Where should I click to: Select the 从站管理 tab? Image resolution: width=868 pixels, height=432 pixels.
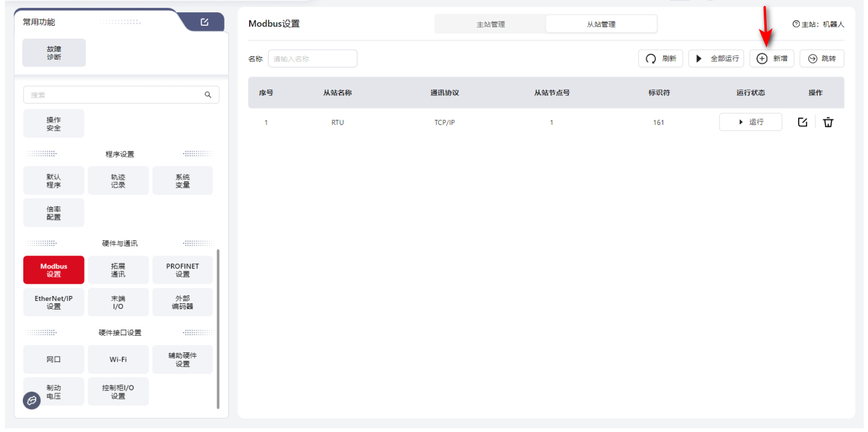point(601,25)
